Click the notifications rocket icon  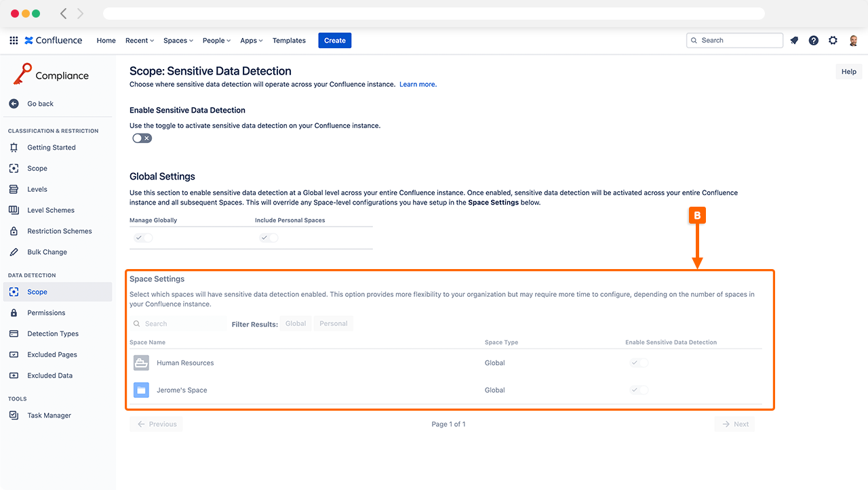794,41
